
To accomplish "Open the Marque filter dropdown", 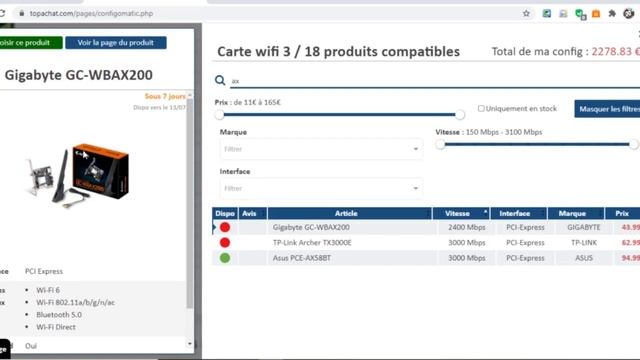I will coord(321,149).
